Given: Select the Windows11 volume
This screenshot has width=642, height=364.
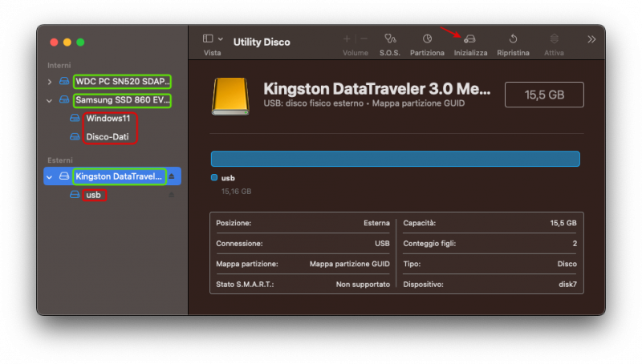Looking at the screenshot, I should tap(108, 119).
